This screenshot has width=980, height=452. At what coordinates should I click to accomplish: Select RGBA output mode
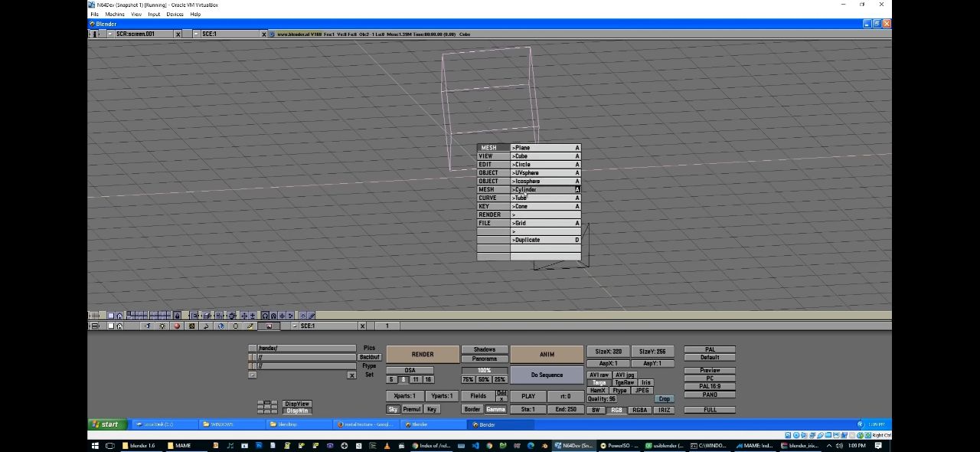(639, 410)
